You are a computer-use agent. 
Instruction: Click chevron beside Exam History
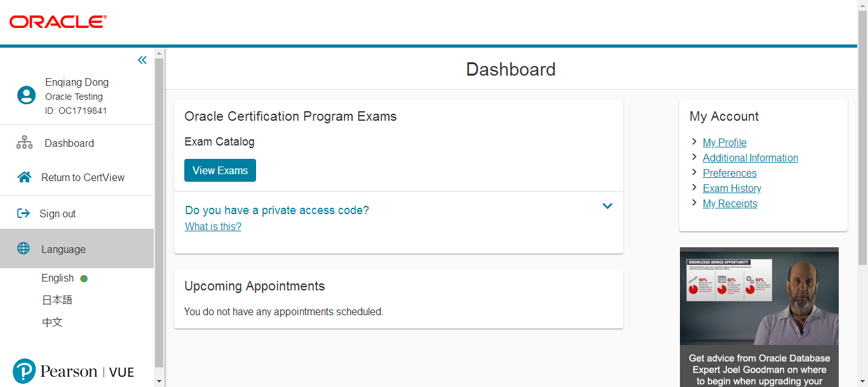695,188
